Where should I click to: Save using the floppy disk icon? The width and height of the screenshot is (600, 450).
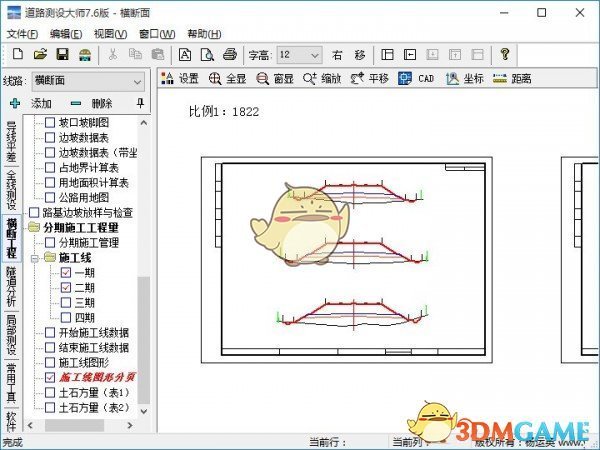coord(62,54)
